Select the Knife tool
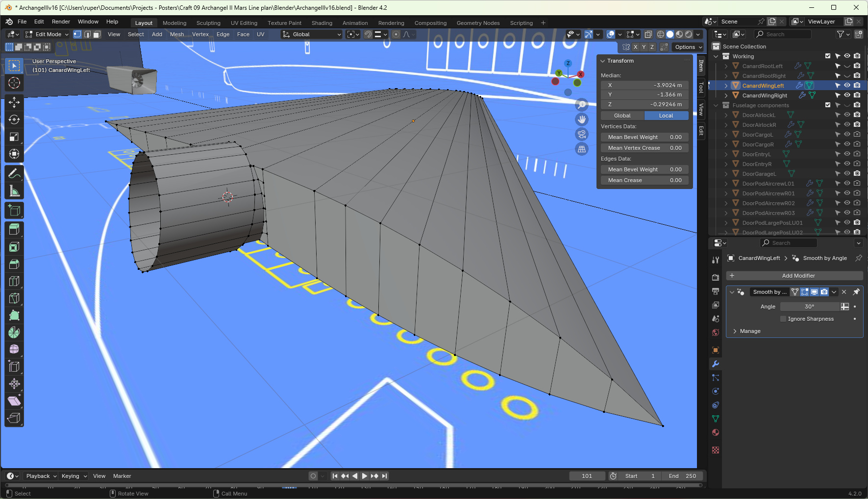868x499 pixels. [14, 298]
